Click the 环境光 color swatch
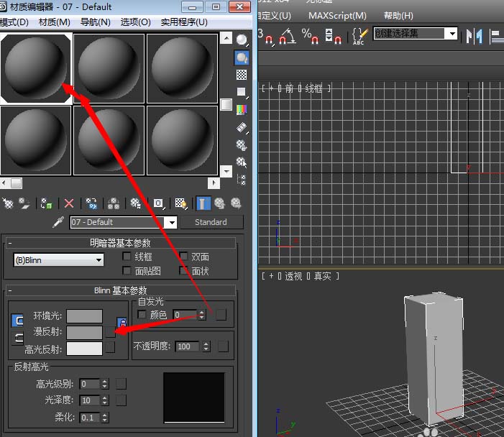 click(x=85, y=316)
